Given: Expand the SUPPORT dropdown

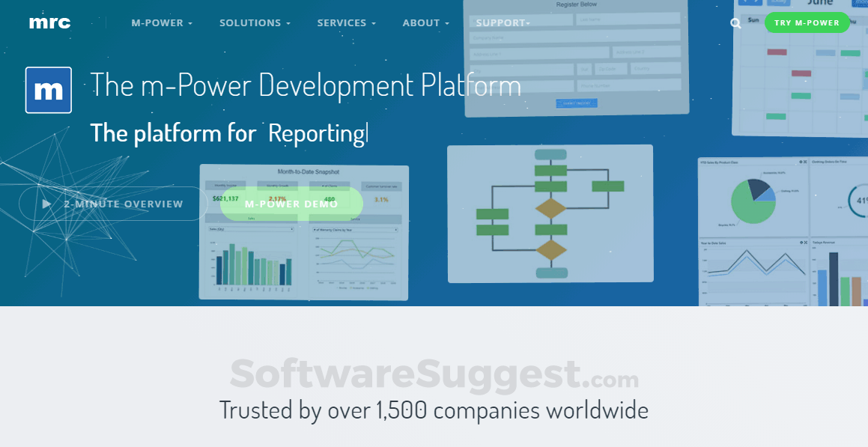Looking at the screenshot, I should [x=501, y=22].
